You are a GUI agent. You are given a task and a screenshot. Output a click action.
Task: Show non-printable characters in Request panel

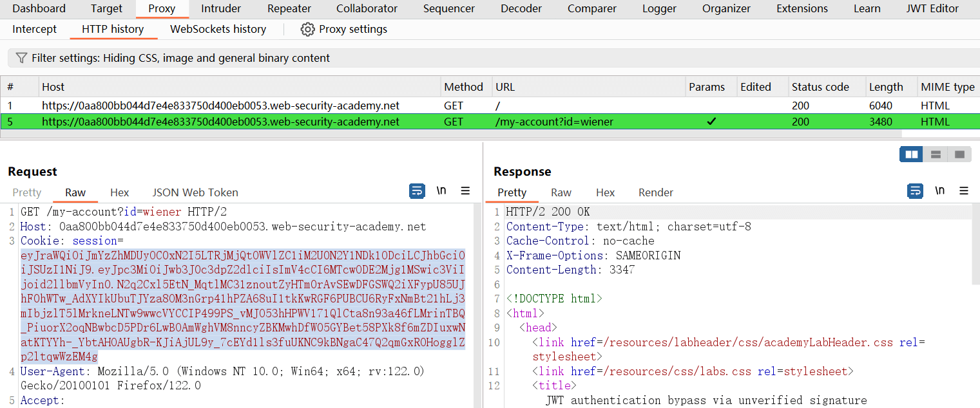click(x=441, y=191)
